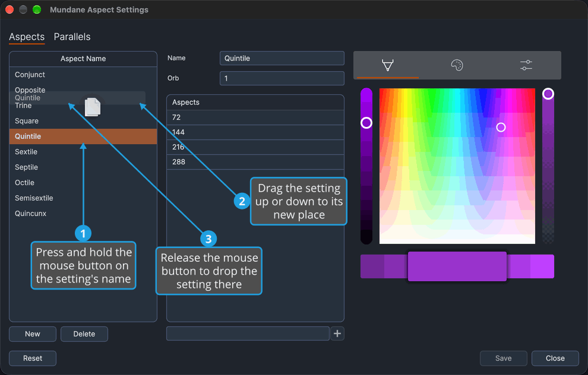Image resolution: width=588 pixels, height=375 pixels.
Task: Click the Name input field
Action: 282,58
